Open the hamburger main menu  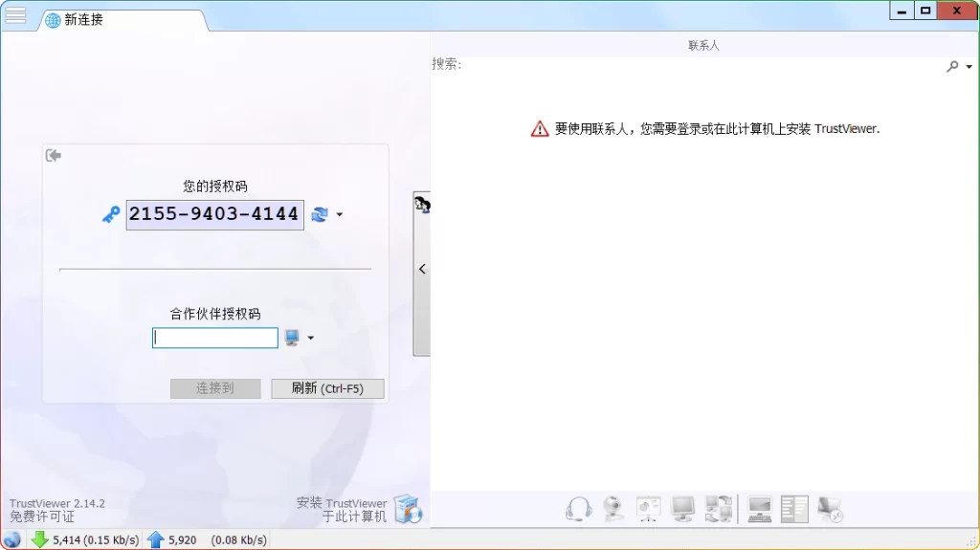15,15
